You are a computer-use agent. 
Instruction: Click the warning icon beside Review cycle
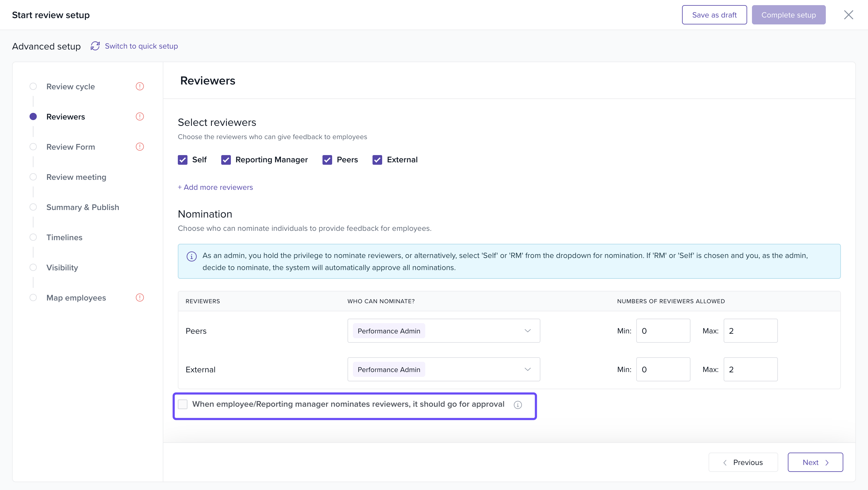coord(140,86)
